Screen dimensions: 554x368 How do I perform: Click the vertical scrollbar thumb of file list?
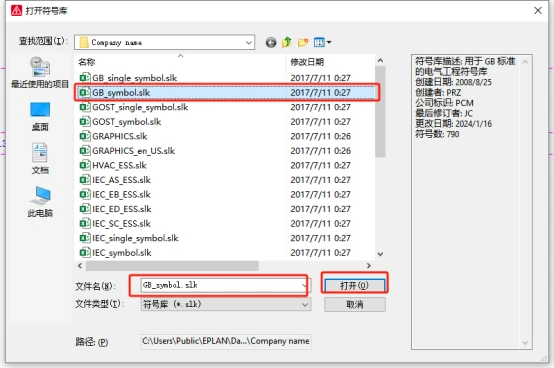coord(380,112)
